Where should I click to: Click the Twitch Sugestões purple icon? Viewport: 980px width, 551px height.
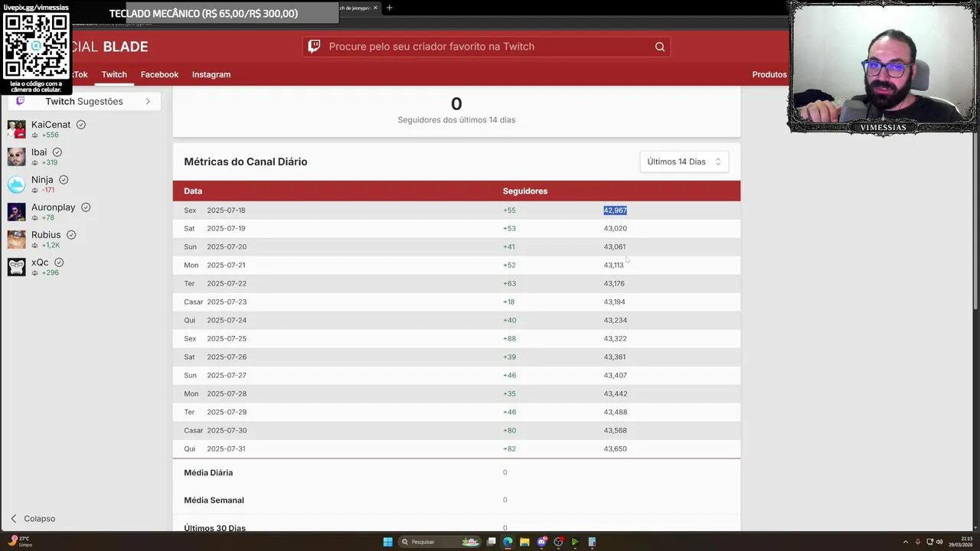(x=20, y=101)
